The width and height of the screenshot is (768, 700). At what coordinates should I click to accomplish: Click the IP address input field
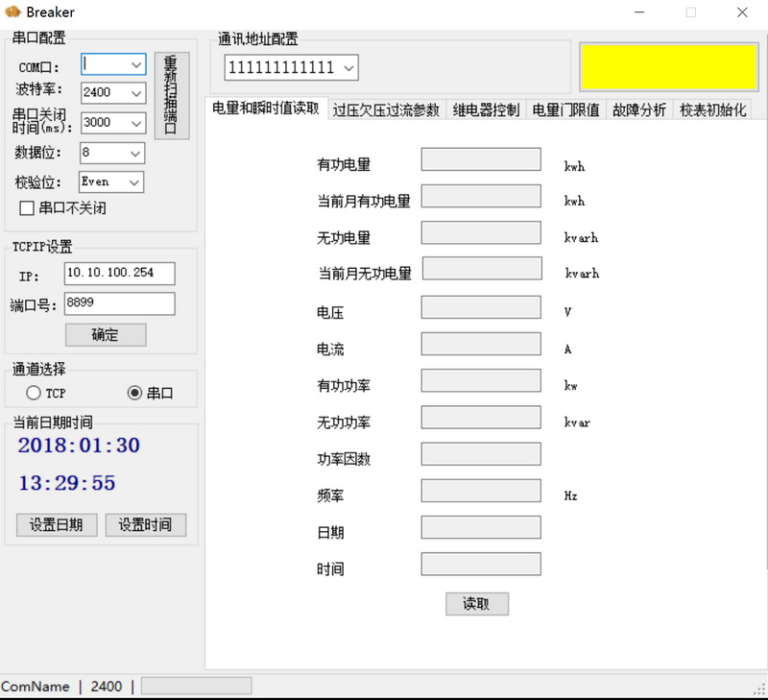(120, 274)
